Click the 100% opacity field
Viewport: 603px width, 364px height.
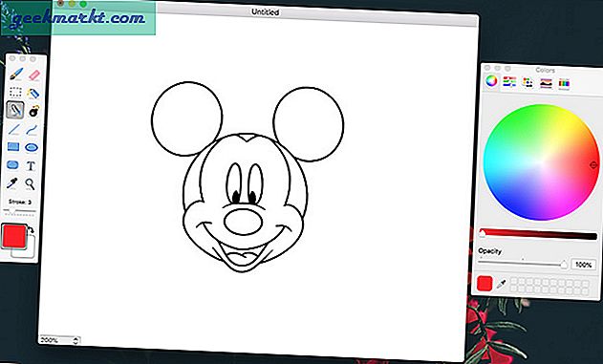click(583, 265)
